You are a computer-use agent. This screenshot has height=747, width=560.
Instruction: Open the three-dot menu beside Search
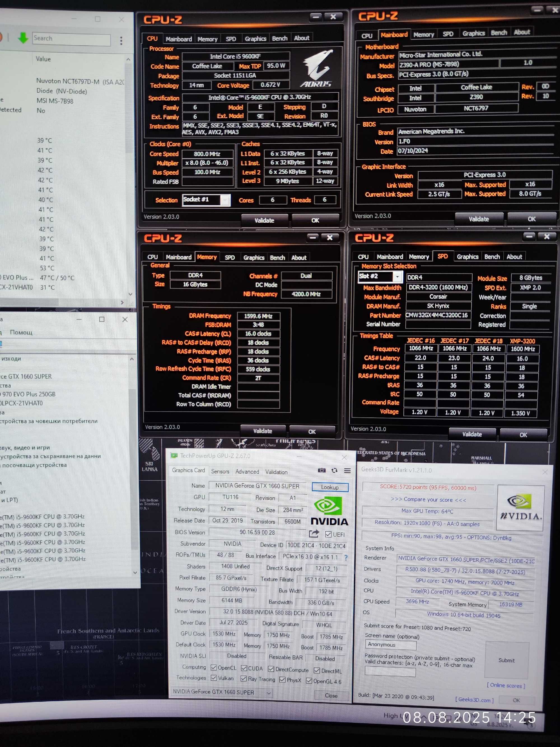tap(121, 41)
